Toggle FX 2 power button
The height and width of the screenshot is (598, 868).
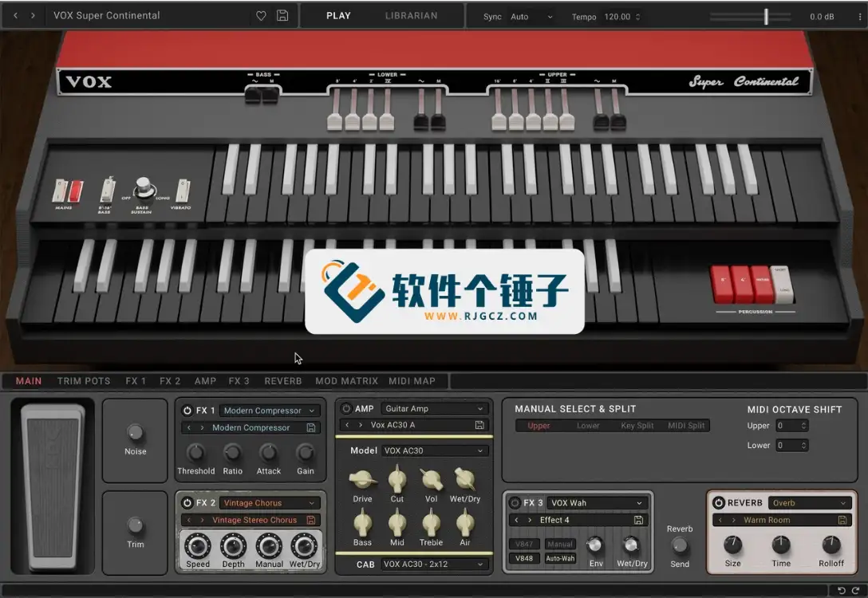(187, 503)
